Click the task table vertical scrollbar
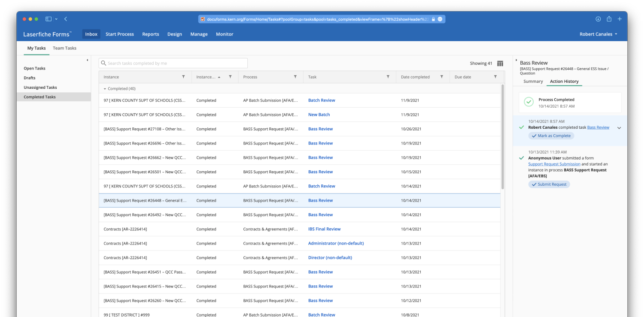The image size is (644, 317). click(x=503, y=137)
